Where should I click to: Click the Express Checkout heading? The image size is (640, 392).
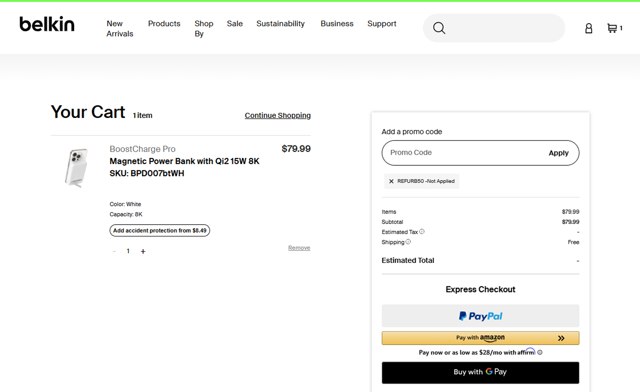coord(480,290)
